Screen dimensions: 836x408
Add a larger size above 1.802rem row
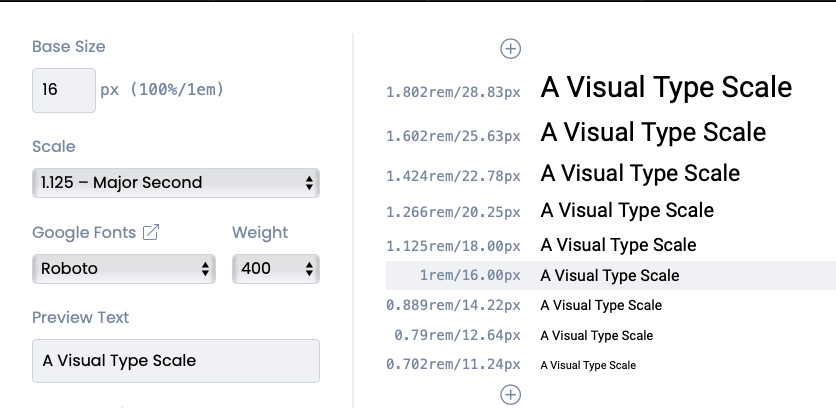tap(510, 49)
